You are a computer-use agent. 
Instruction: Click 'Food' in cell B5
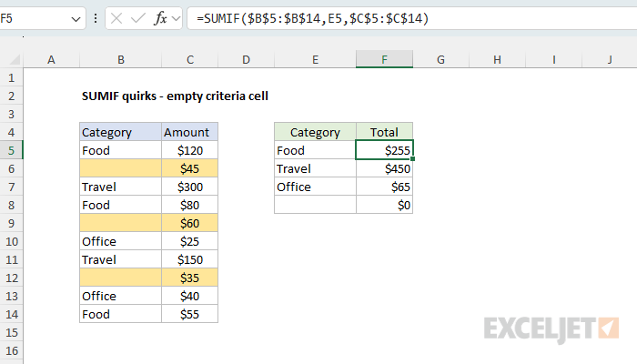pyautogui.click(x=121, y=150)
